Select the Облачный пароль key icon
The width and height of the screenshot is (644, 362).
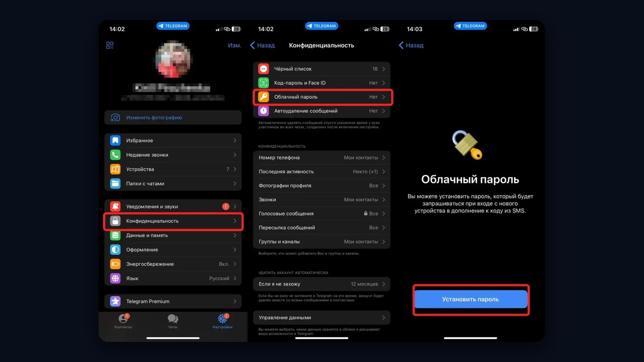point(264,97)
